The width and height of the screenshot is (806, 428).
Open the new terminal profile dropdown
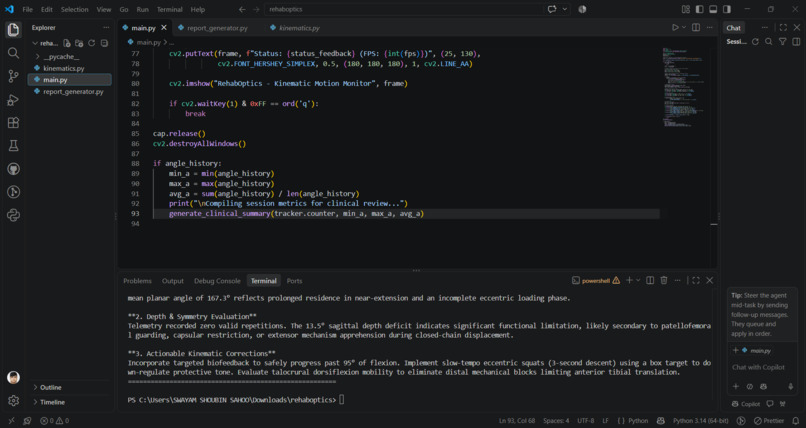(x=638, y=280)
